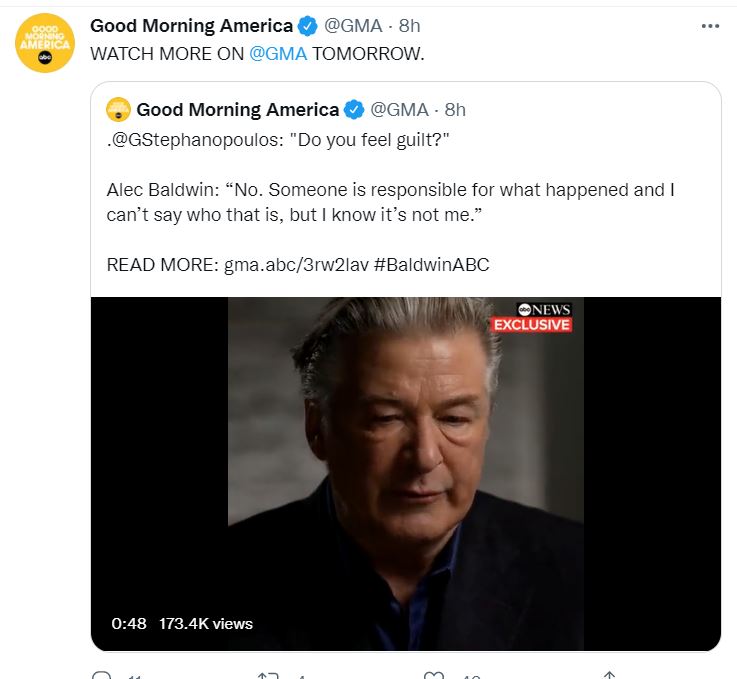This screenshot has height=679, width=737.
Task: Like the tweet with the heart icon
Action: click(433, 675)
